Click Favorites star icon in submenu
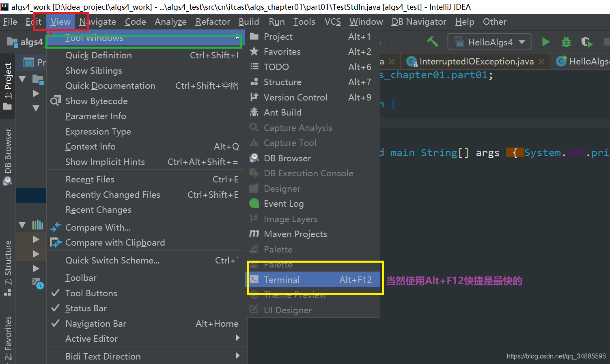 point(254,51)
